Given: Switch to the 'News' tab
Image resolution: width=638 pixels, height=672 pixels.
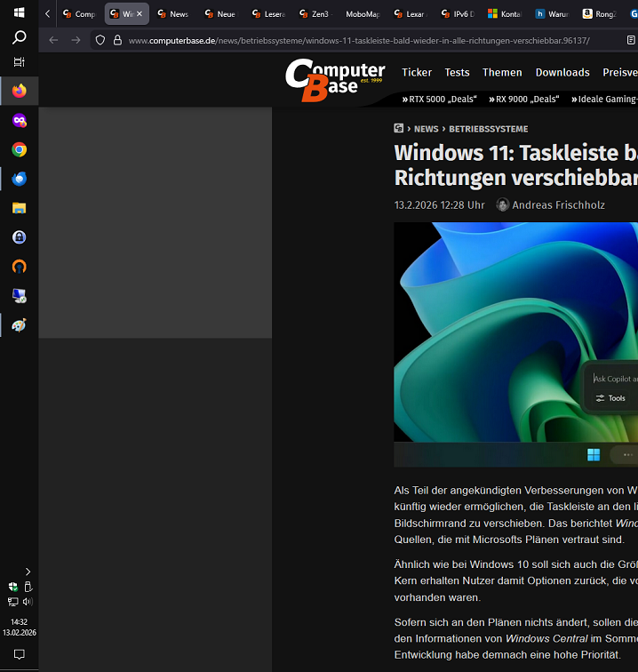Looking at the screenshot, I should 173,14.
